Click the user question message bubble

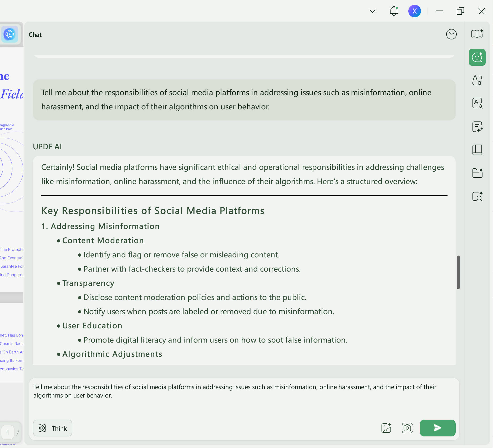[x=244, y=100]
